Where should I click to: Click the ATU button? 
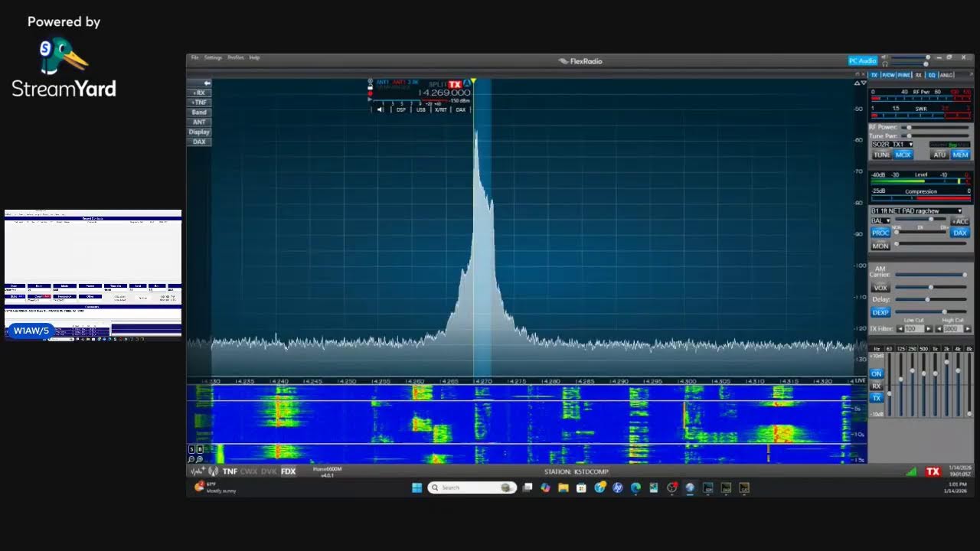click(x=939, y=155)
